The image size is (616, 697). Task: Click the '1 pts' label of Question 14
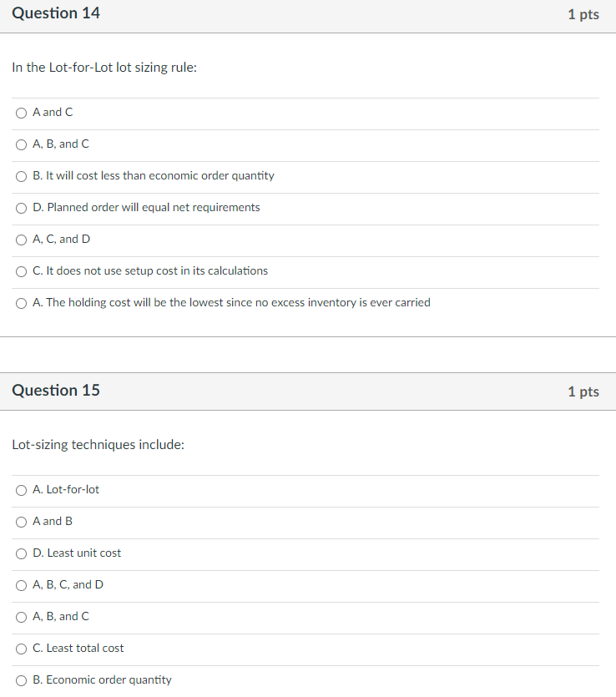click(583, 14)
